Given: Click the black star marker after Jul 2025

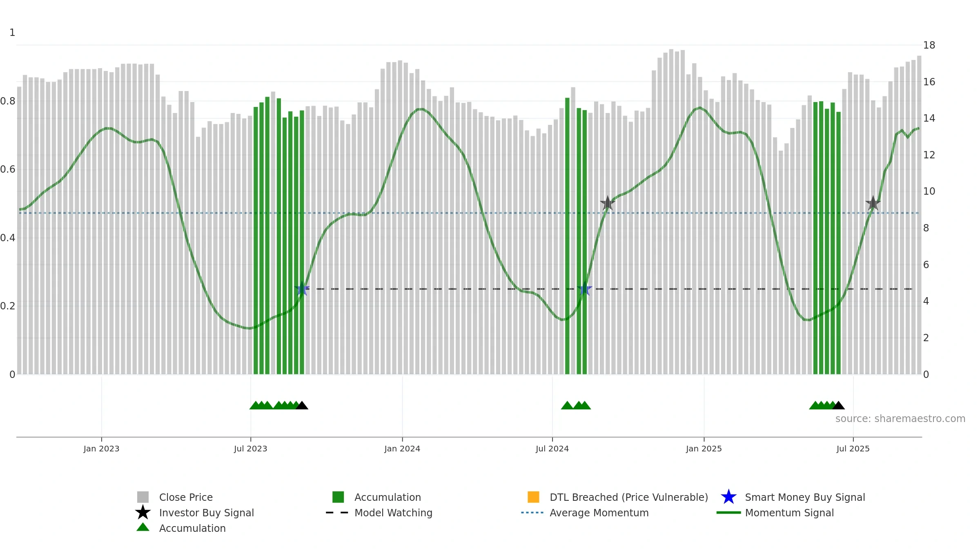Looking at the screenshot, I should tap(873, 203).
